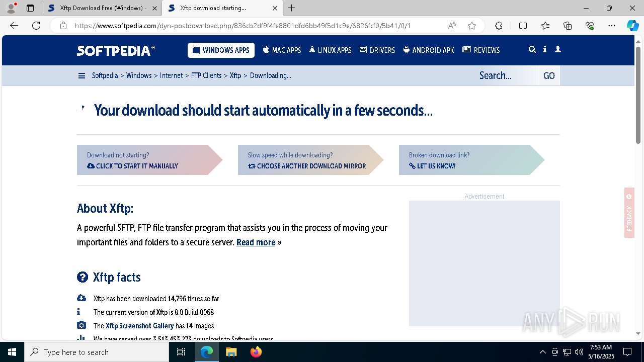Close the Xftp download starting tab
Screen dimensions: 644x362
275,8
